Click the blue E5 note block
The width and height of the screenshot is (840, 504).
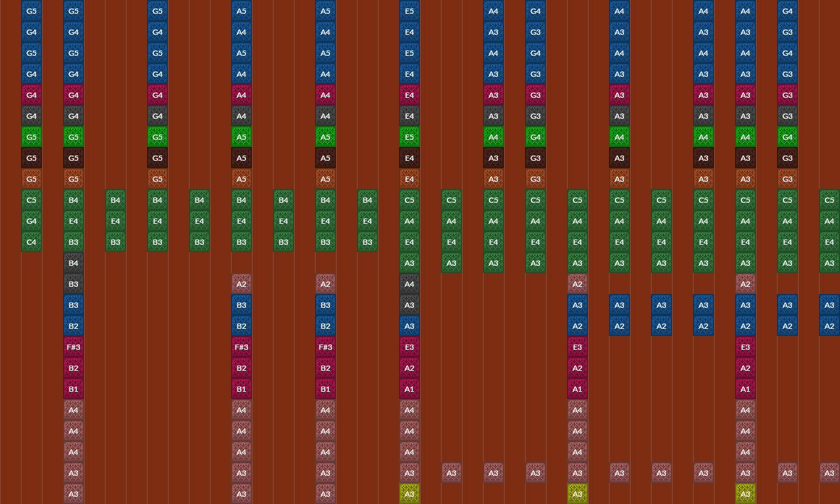[409, 11]
